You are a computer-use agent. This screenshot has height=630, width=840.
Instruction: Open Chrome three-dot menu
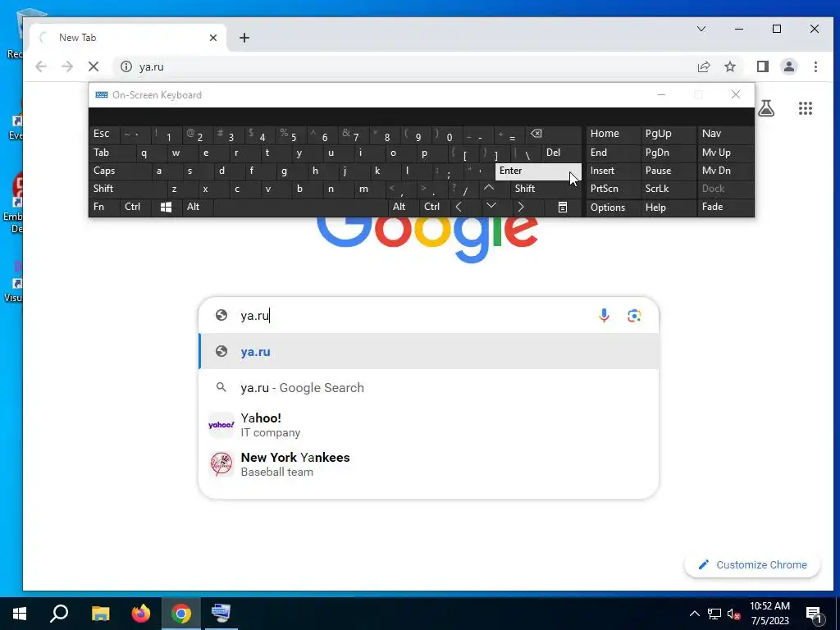click(x=815, y=66)
